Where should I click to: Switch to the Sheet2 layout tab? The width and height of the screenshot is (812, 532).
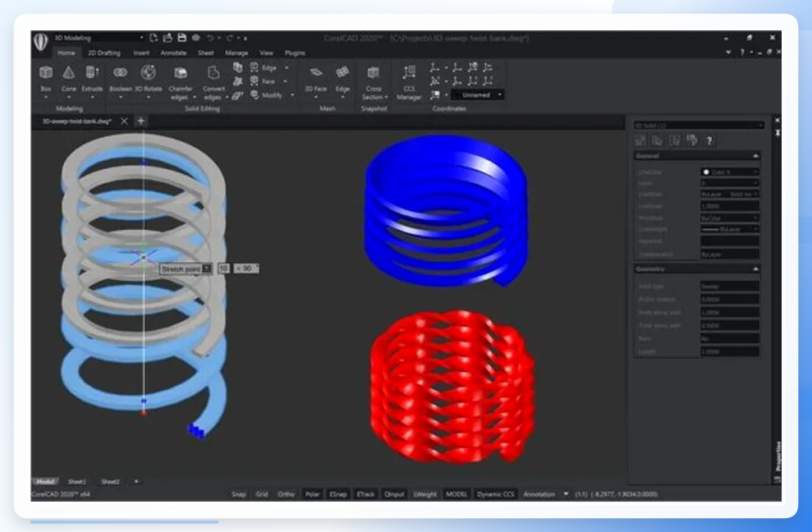pos(110,482)
